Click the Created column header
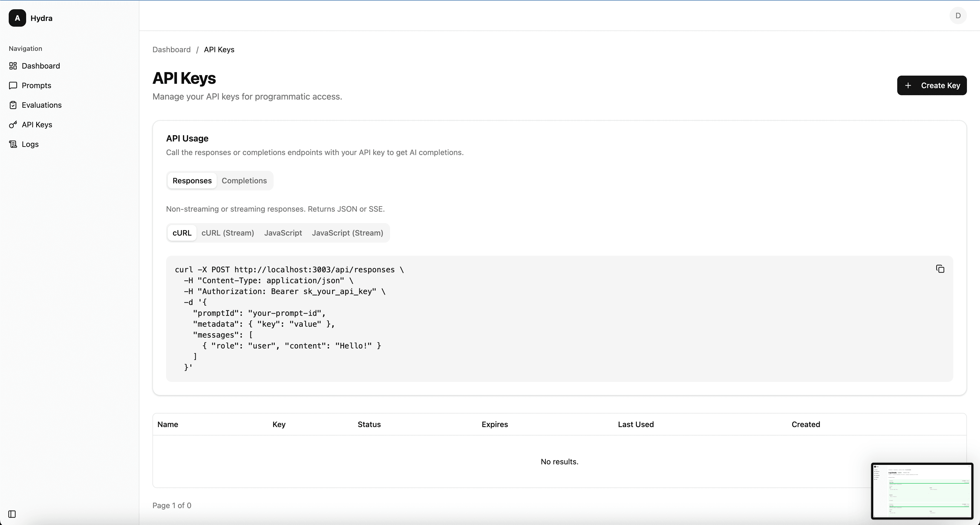The width and height of the screenshot is (980, 525). click(x=806, y=424)
